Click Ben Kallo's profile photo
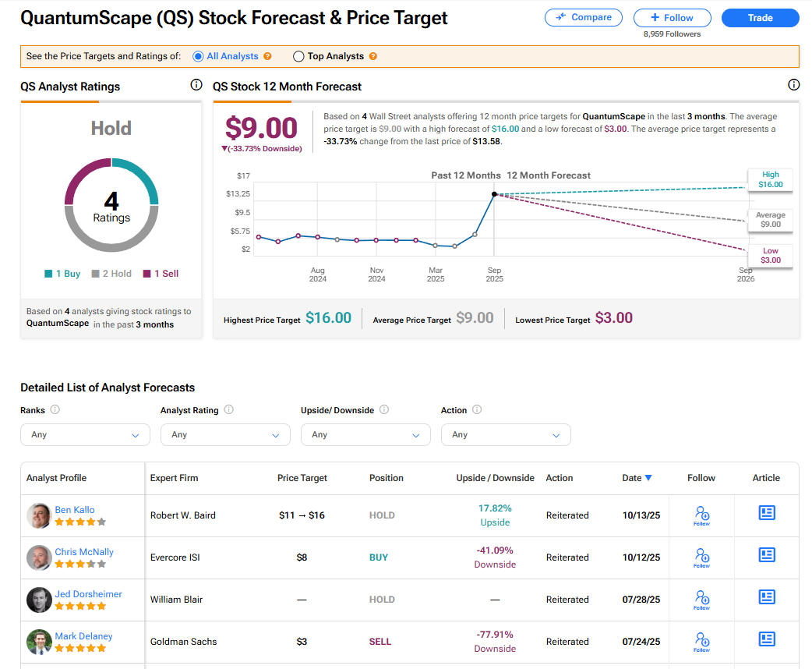Viewport: 812px width, 669px height. pos(39,515)
